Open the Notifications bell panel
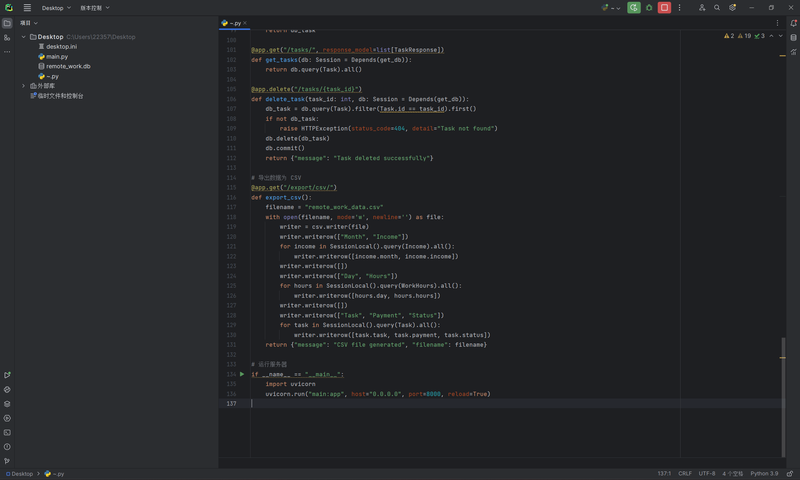Viewport: 800px width, 480px height. pyautogui.click(x=792, y=22)
